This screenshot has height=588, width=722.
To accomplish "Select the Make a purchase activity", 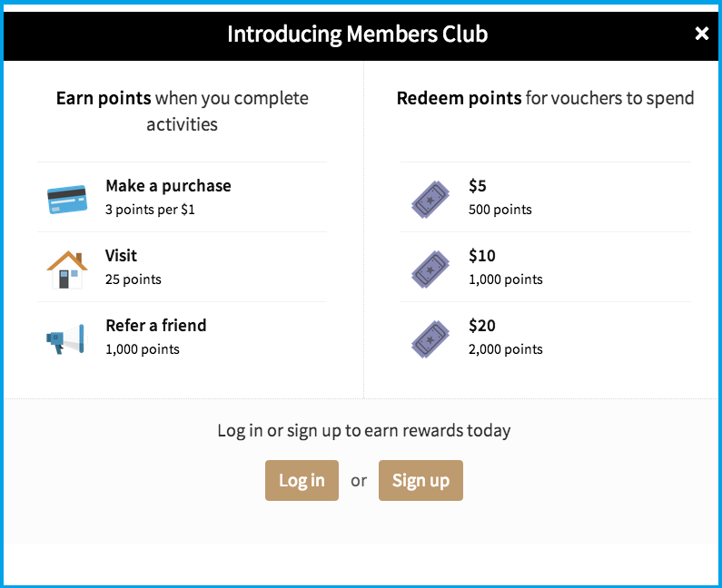I will tap(168, 186).
